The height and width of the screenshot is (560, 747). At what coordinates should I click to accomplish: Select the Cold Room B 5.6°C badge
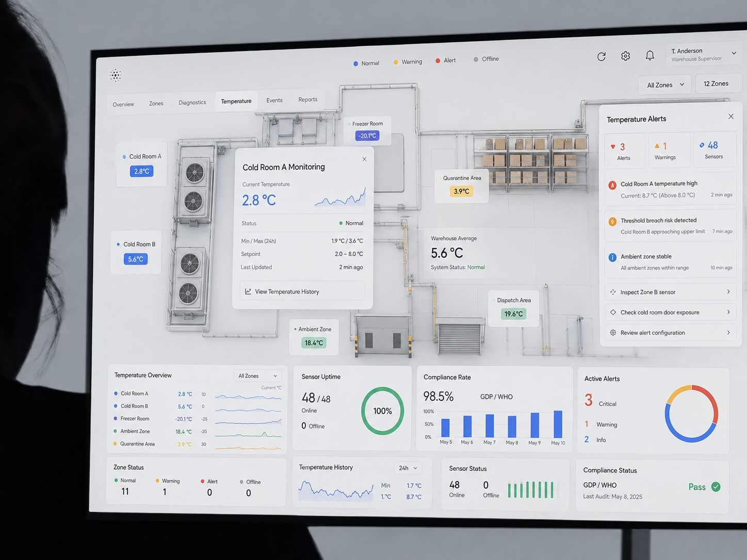136,259
